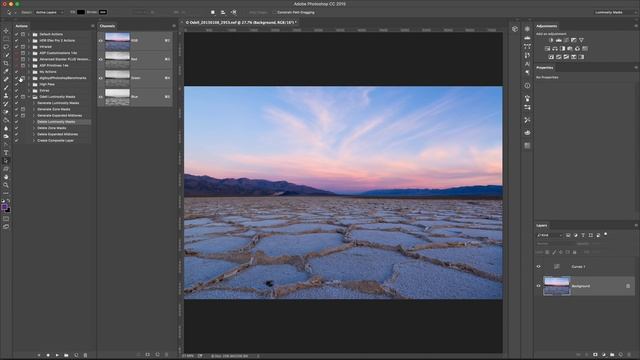The width and height of the screenshot is (640, 360).
Task: Stop recording the action
Action: point(39,355)
